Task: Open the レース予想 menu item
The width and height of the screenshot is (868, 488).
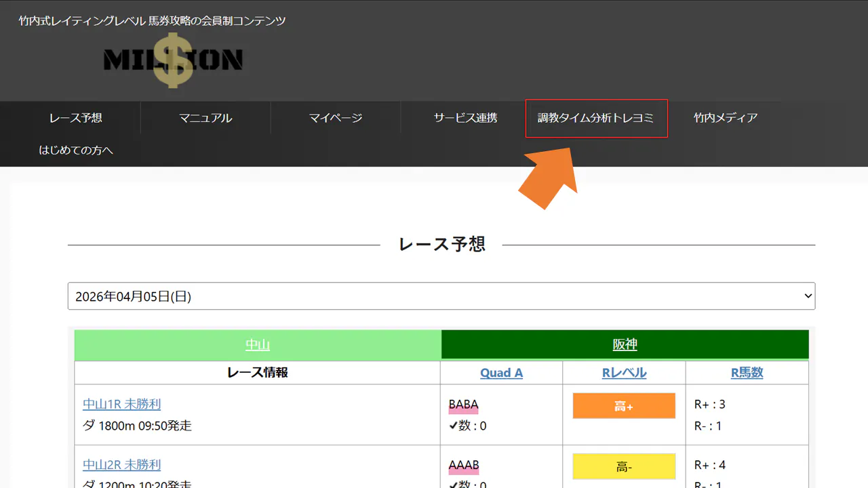Action: point(75,118)
